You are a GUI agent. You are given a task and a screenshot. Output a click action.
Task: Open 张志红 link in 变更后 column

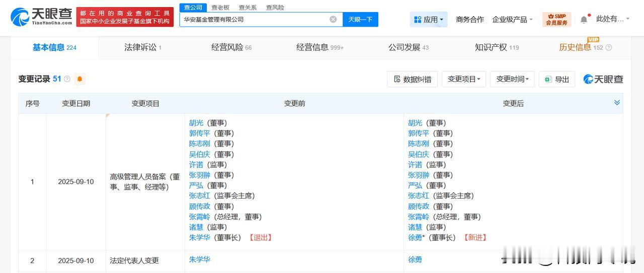tap(419, 196)
